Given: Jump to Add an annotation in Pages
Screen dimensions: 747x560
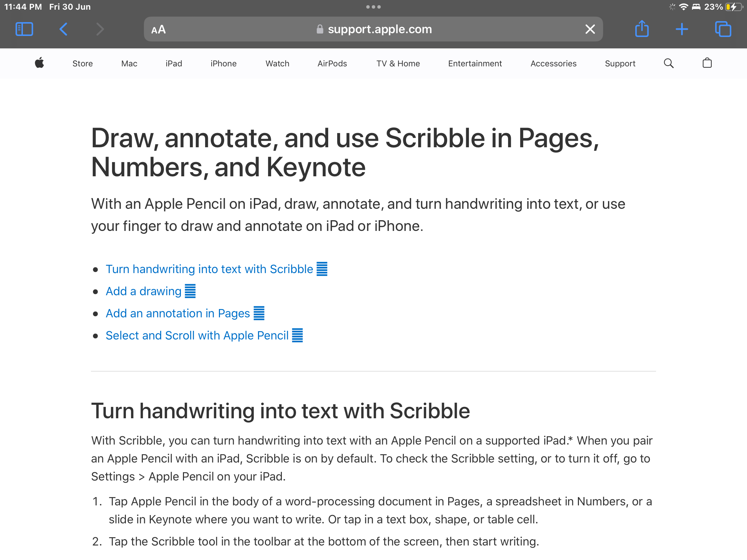Looking at the screenshot, I should point(185,313).
